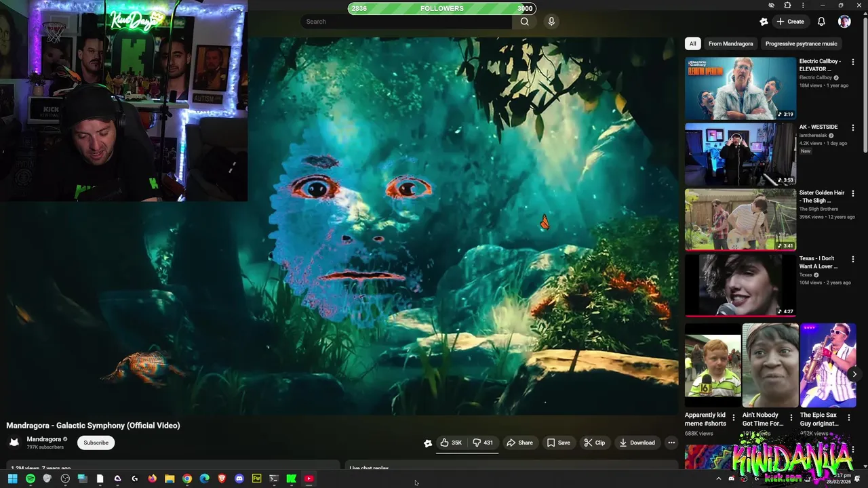Open Brave browser from taskbar
868x488 pixels.
point(222,479)
